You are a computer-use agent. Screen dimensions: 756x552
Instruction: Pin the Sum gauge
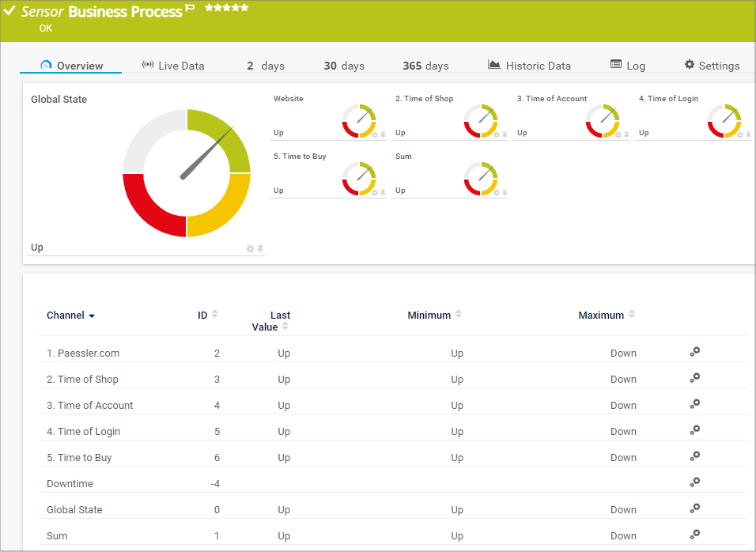[x=505, y=192]
